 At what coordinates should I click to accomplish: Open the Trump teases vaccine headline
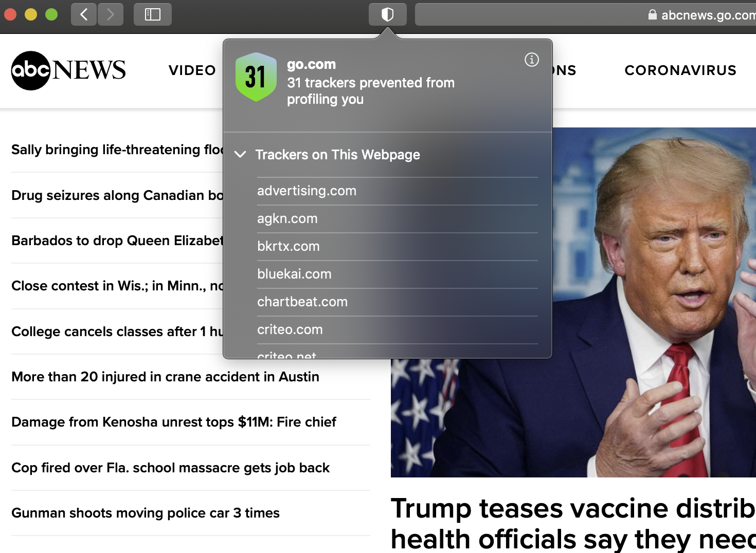coord(573,523)
